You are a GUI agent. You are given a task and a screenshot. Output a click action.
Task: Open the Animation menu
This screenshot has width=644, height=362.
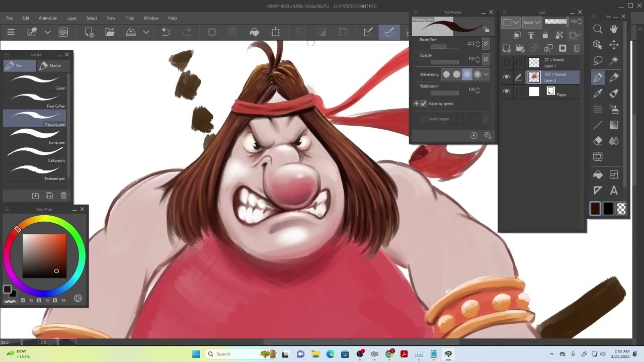(x=48, y=18)
